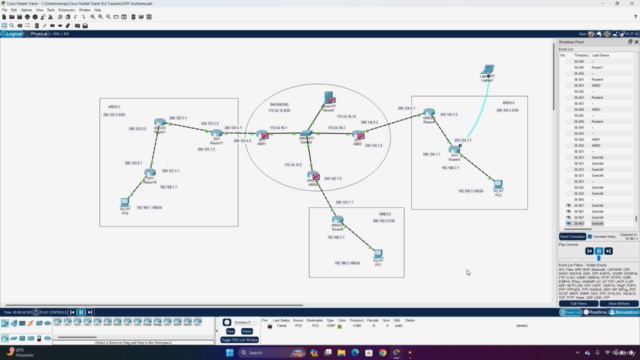This screenshot has width=640, height=360.
Task: Open the Options menu
Action: (27, 10)
